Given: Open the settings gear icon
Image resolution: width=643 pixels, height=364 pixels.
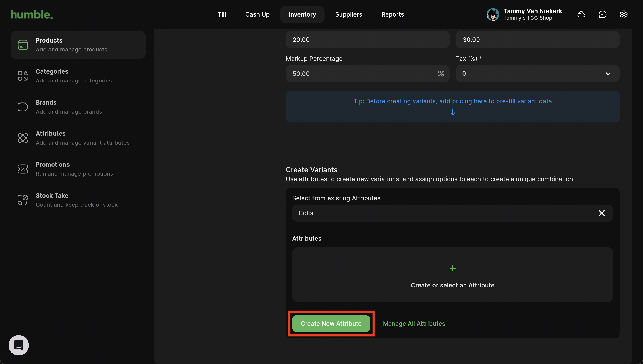Looking at the screenshot, I should 624,14.
